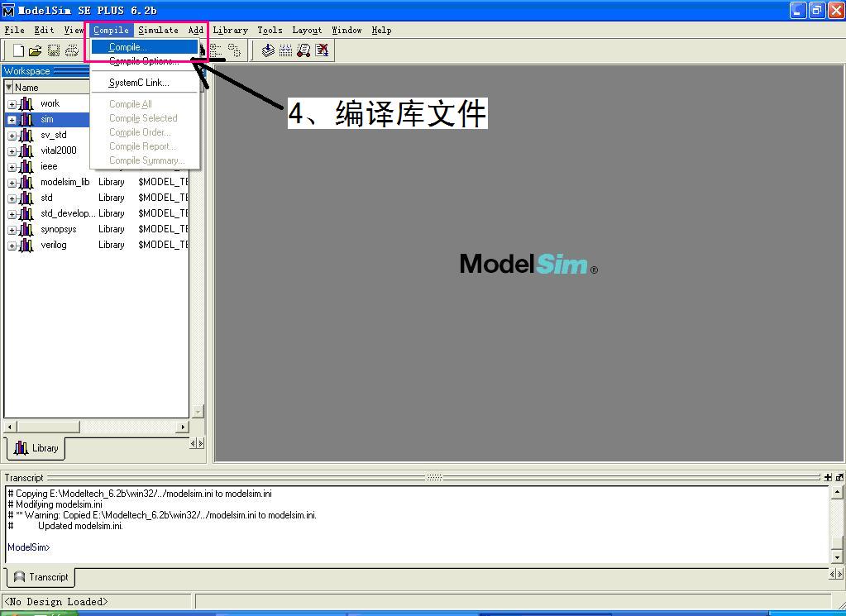Viewport: 846px width, 616px height.
Task: Click the workspace horizontal scrollbar right arrow
Action: [x=183, y=427]
